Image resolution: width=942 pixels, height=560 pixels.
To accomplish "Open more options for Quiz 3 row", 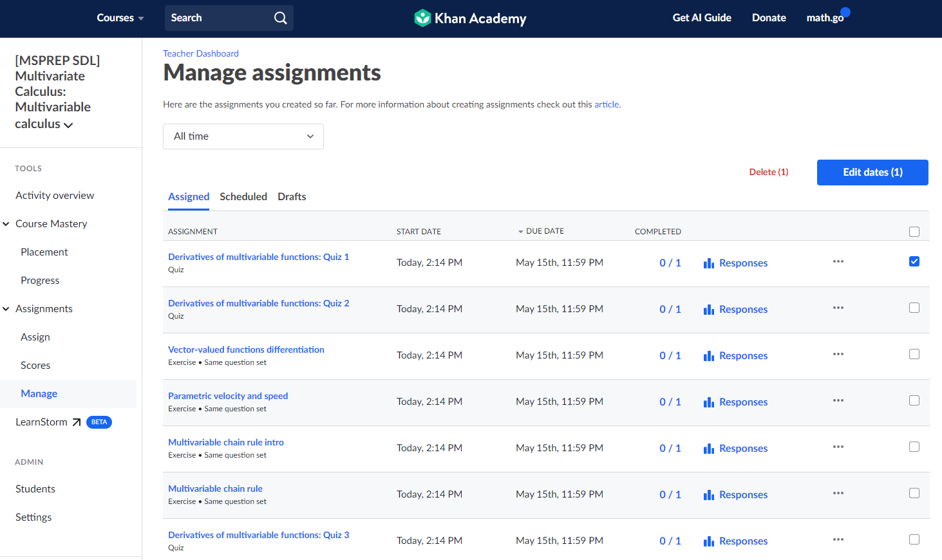I will (838, 539).
